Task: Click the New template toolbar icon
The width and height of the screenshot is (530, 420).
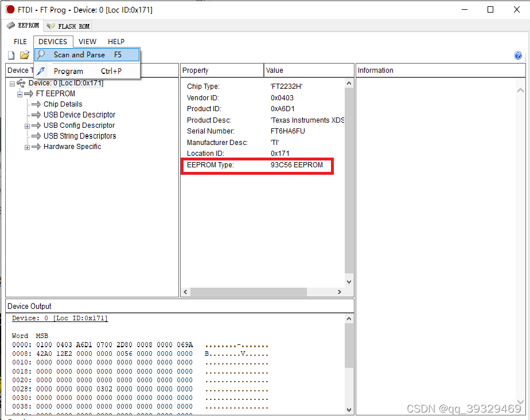Action: coord(11,55)
